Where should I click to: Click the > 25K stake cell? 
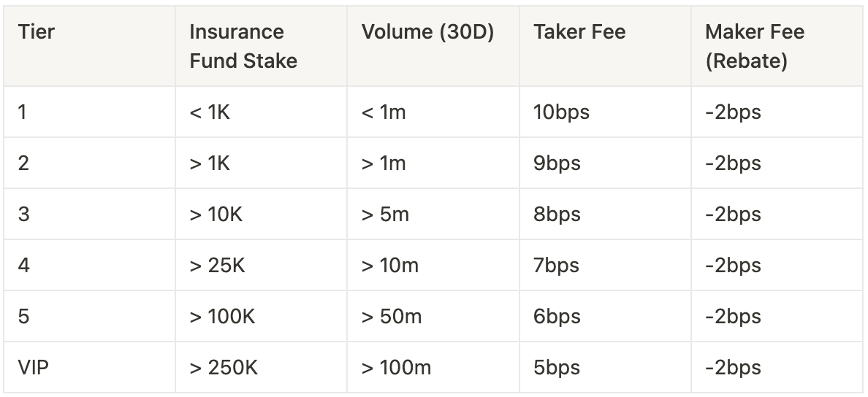pos(217,266)
